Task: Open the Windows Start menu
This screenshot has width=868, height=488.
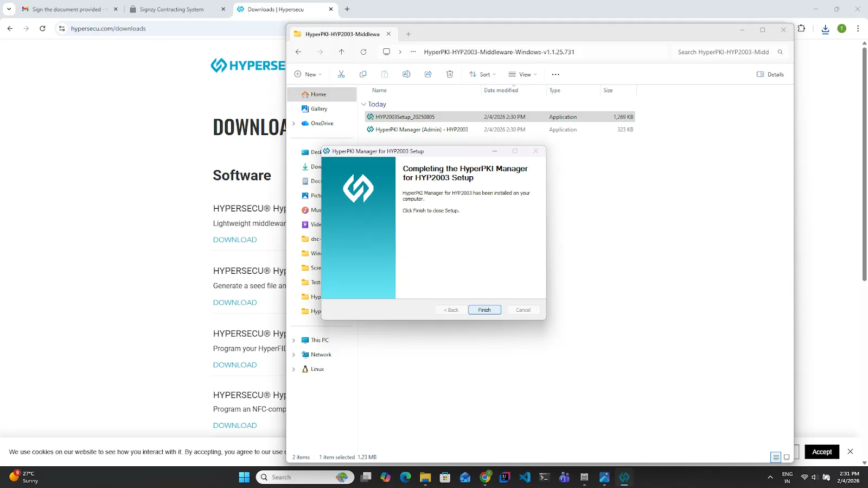Action: (x=244, y=477)
